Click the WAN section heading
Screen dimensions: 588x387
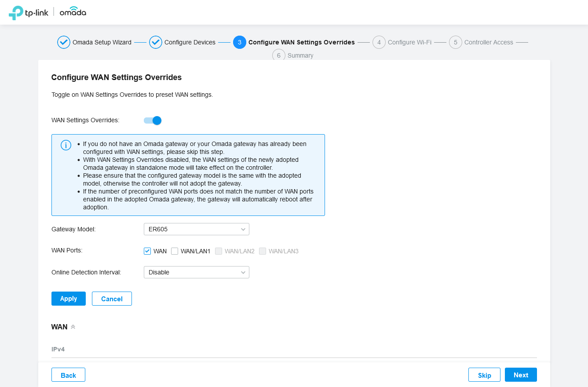click(59, 327)
